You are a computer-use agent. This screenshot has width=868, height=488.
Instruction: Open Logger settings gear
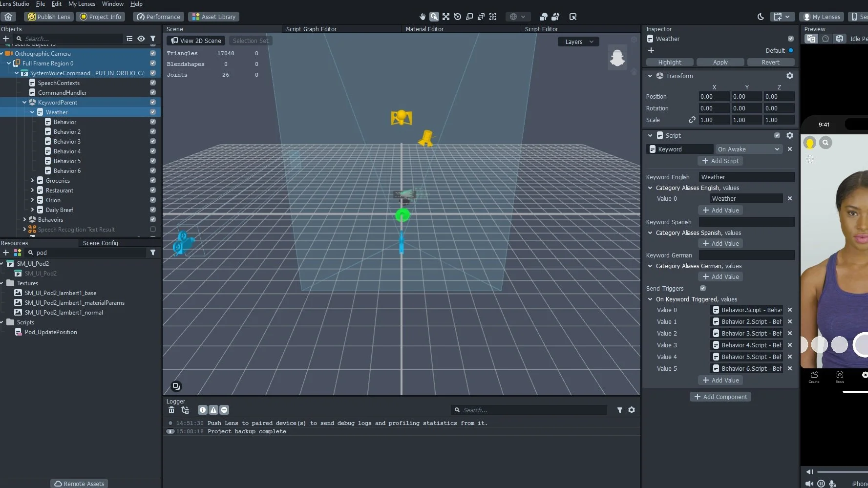pyautogui.click(x=632, y=410)
